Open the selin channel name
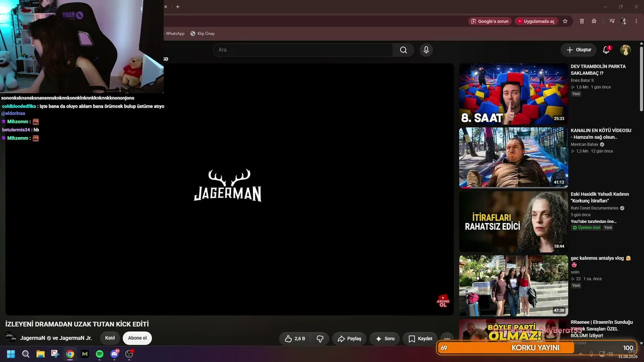Viewport: 644px width, 362px height. [x=575, y=272]
